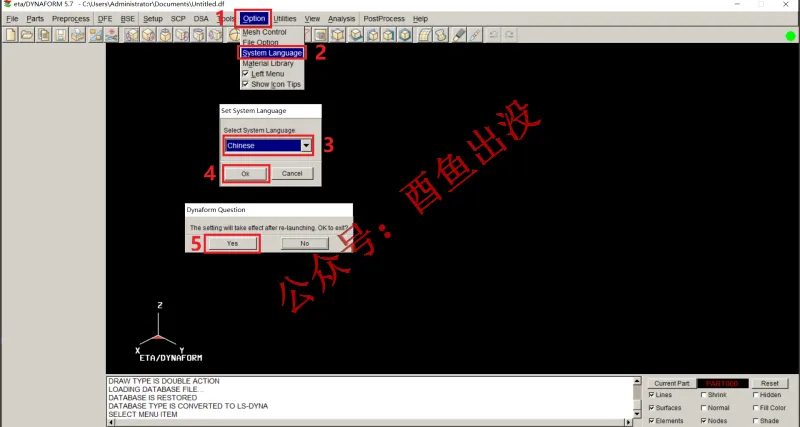Enable the Hidden checkbox
Screen dimensions: 800x427
pyautogui.click(x=756, y=395)
